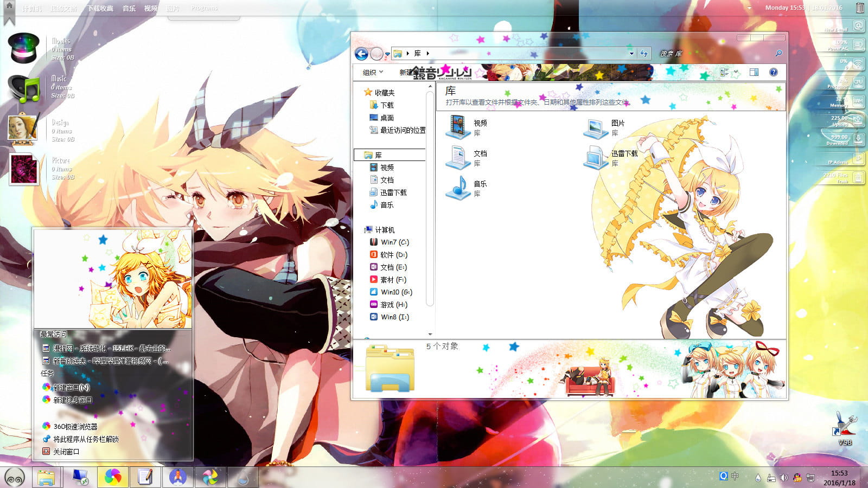Image resolution: width=868 pixels, height=488 pixels.
Task: Open 游戏 (H:) drive
Action: pos(388,305)
